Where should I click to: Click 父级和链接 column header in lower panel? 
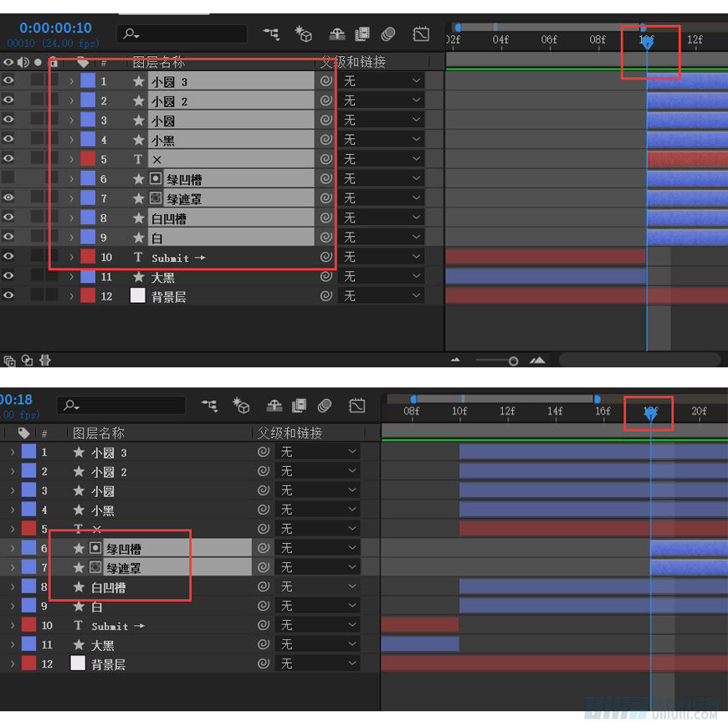[x=289, y=433]
